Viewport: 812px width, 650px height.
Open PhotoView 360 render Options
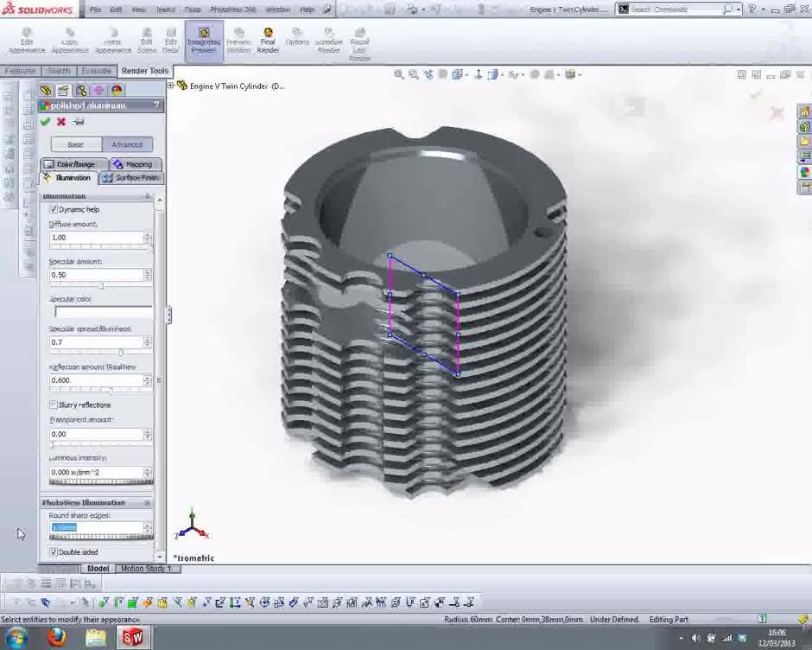[297, 39]
